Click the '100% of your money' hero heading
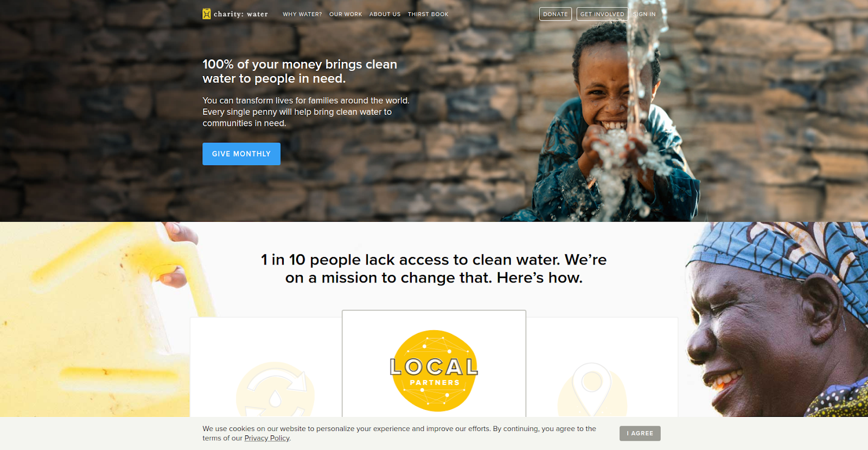868x450 pixels. click(x=300, y=71)
